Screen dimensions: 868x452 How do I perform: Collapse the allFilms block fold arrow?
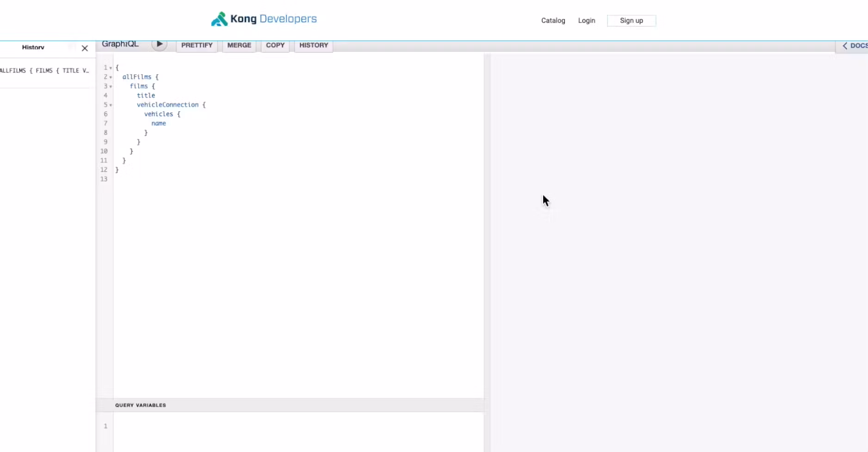pos(111,77)
